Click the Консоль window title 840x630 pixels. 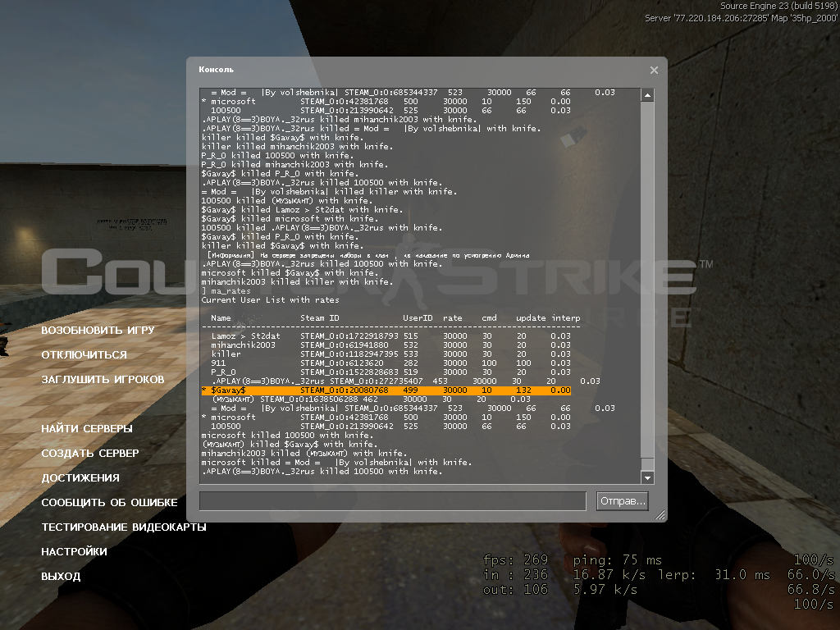[216, 70]
